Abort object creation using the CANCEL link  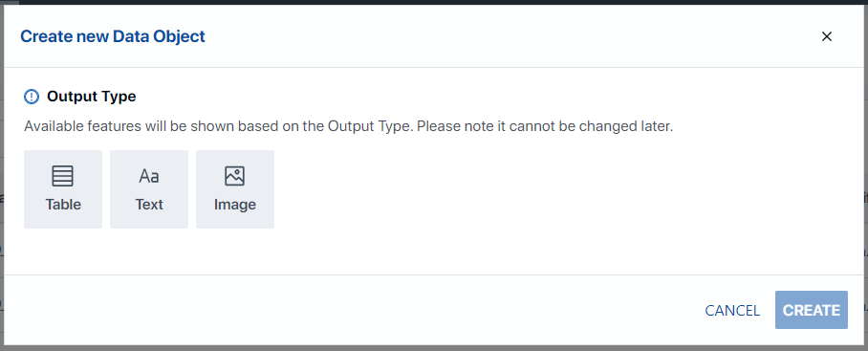click(x=732, y=311)
